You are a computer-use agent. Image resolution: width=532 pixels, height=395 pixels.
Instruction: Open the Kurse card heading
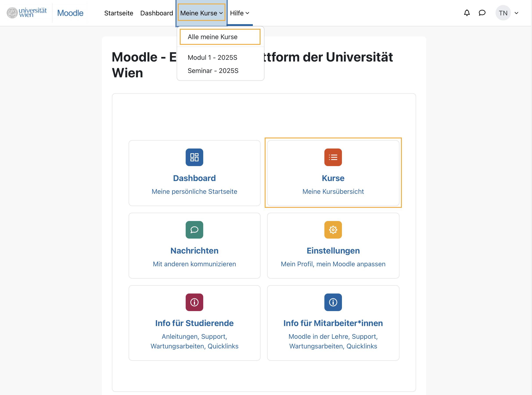333,178
